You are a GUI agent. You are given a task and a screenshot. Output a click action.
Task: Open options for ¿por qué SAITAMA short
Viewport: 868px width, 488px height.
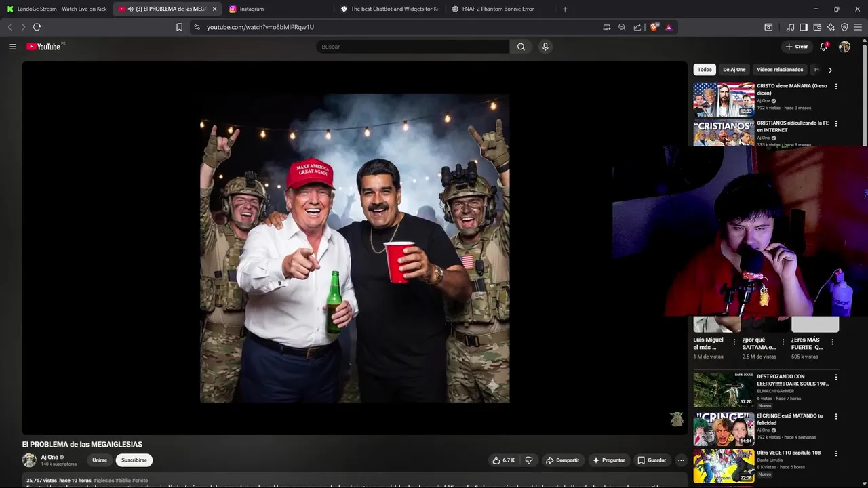point(783,342)
